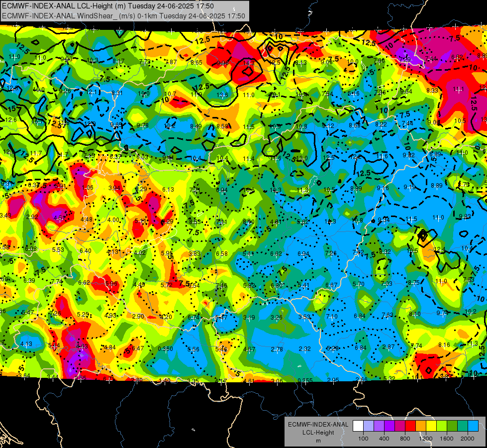Click the unit label m in the legend
This screenshot has height=448, width=487.
coord(318,441)
